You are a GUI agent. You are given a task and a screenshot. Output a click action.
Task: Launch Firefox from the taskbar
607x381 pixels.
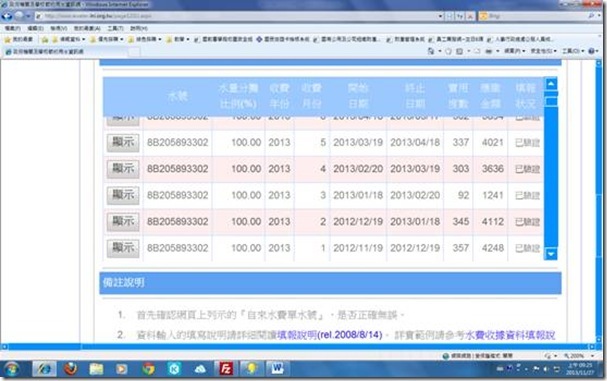[70, 369]
